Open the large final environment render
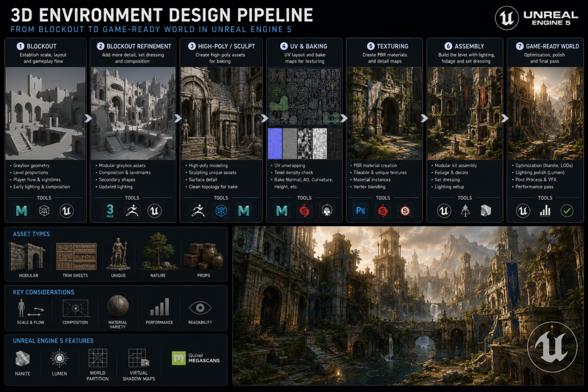This screenshot has width=588, height=392. [x=408, y=306]
